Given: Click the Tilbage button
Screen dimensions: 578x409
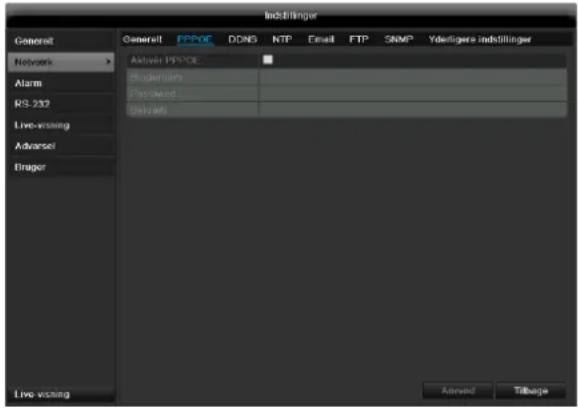Looking at the screenshot, I should click(x=531, y=391).
